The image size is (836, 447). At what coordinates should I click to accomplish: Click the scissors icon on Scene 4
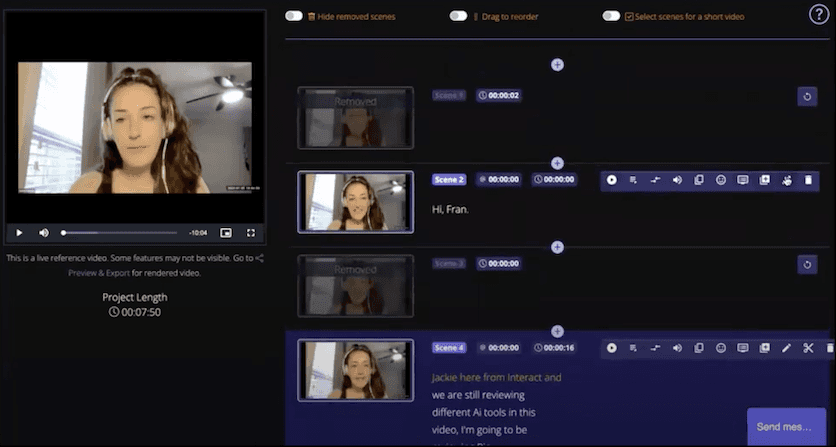[808, 348]
